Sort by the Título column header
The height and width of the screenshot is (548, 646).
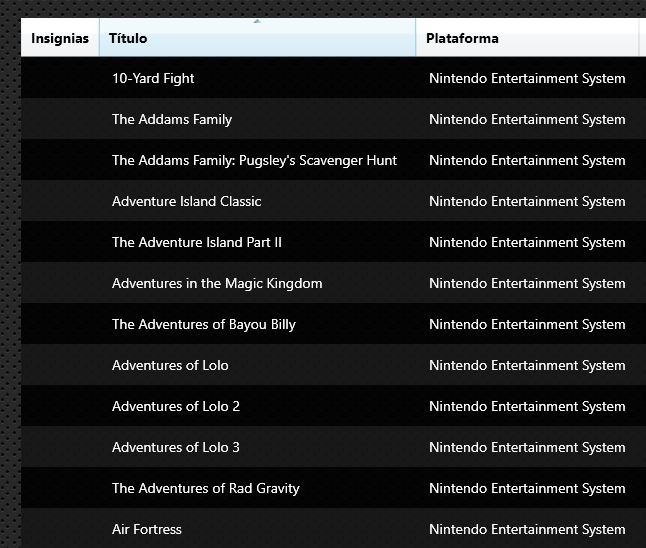pos(257,38)
